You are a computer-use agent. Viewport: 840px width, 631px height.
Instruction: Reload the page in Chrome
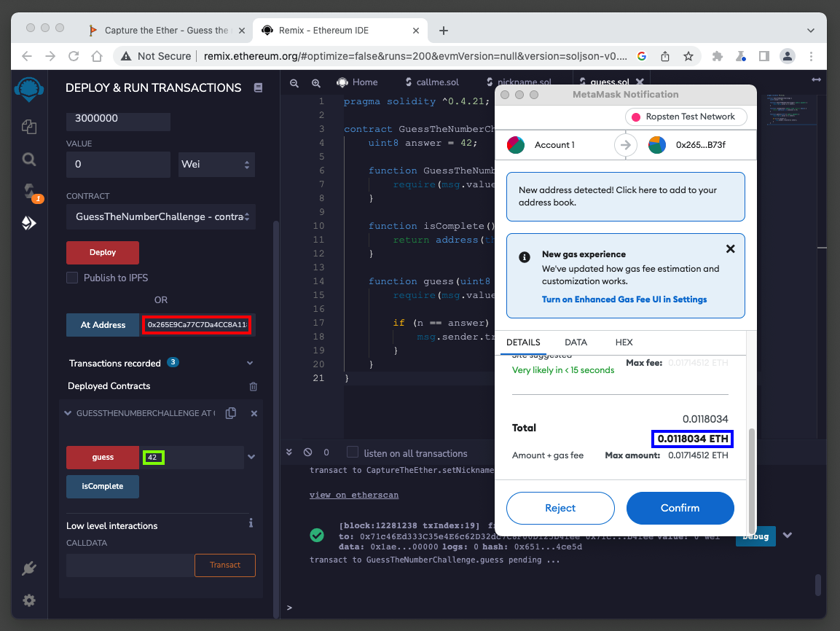coord(74,56)
